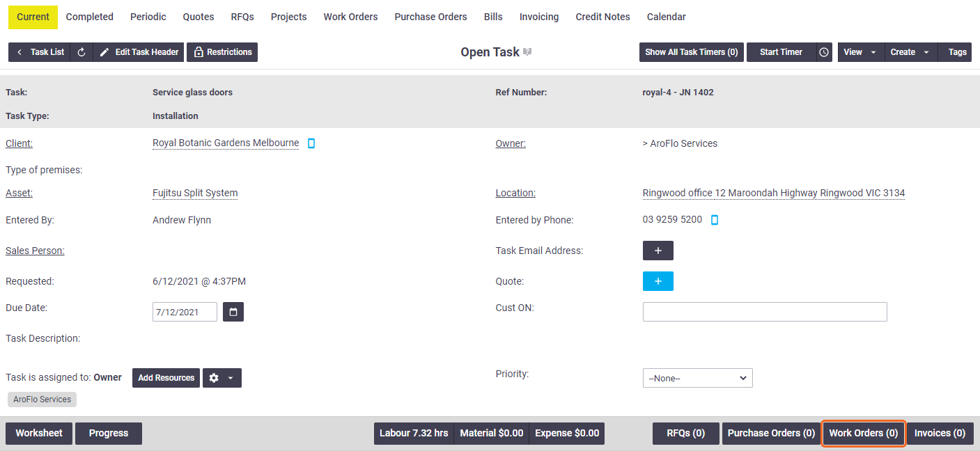Click the Progress button
980x451 pixels.
[x=109, y=433]
